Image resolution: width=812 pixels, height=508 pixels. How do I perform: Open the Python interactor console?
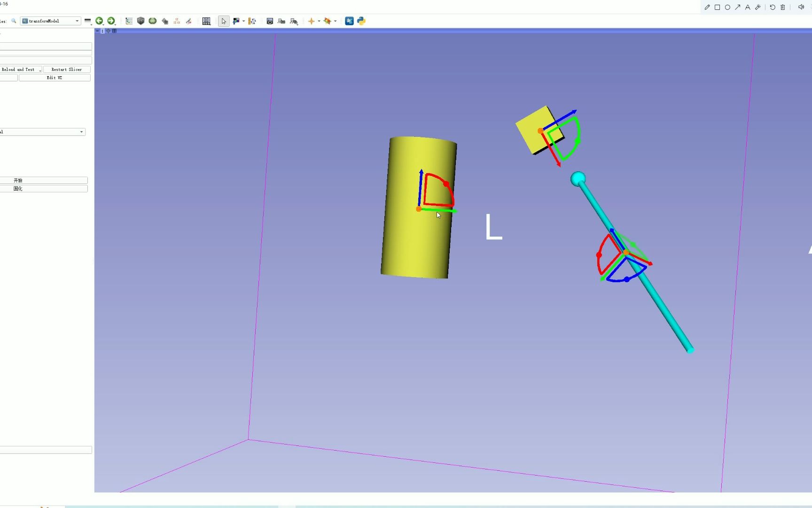(361, 21)
